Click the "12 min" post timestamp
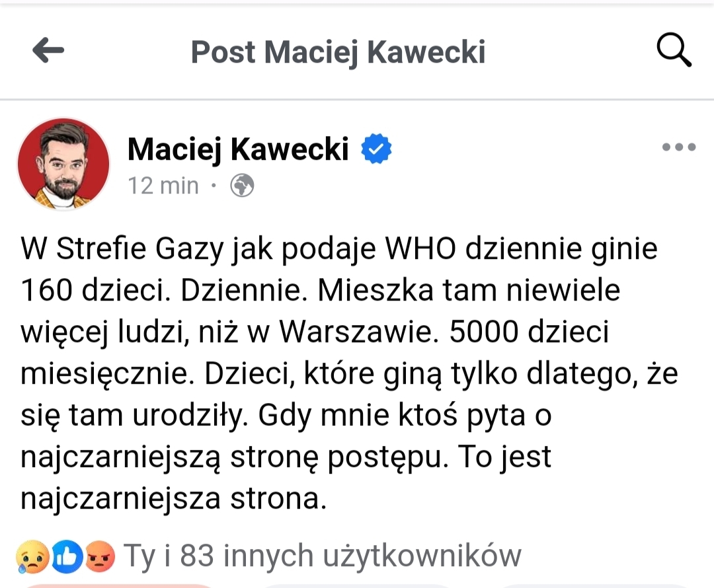Viewport: 714px width, 588px height. coord(163,186)
